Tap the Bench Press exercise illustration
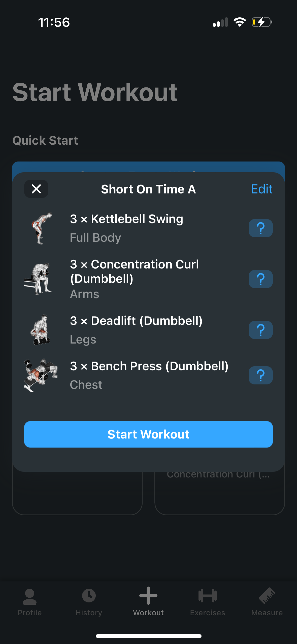This screenshot has width=297, height=644. click(41, 375)
